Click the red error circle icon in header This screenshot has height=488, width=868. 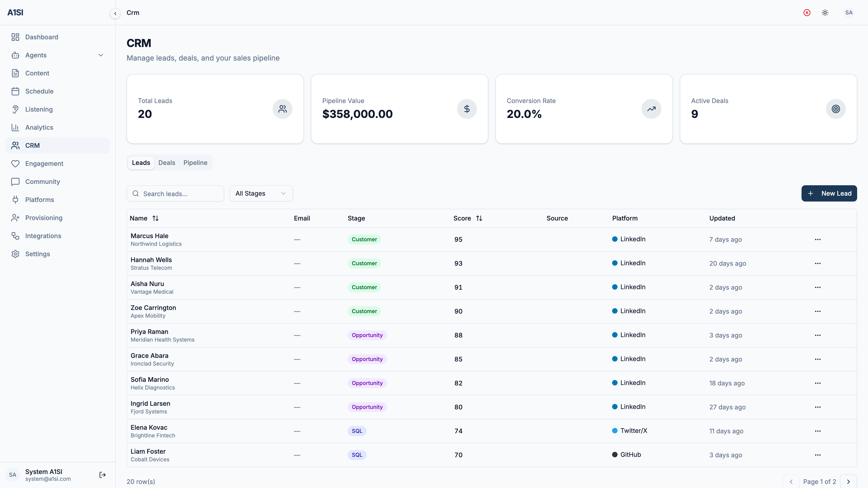pyautogui.click(x=807, y=13)
